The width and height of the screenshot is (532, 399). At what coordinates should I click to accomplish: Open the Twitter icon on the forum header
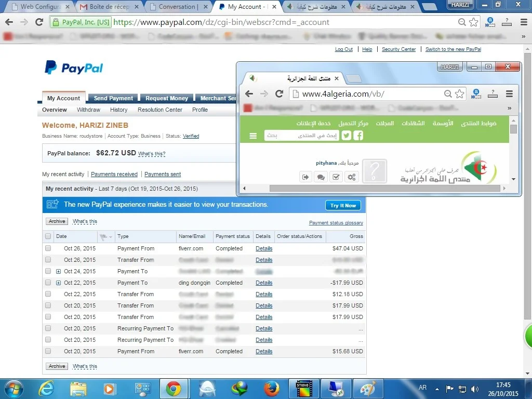click(x=346, y=136)
